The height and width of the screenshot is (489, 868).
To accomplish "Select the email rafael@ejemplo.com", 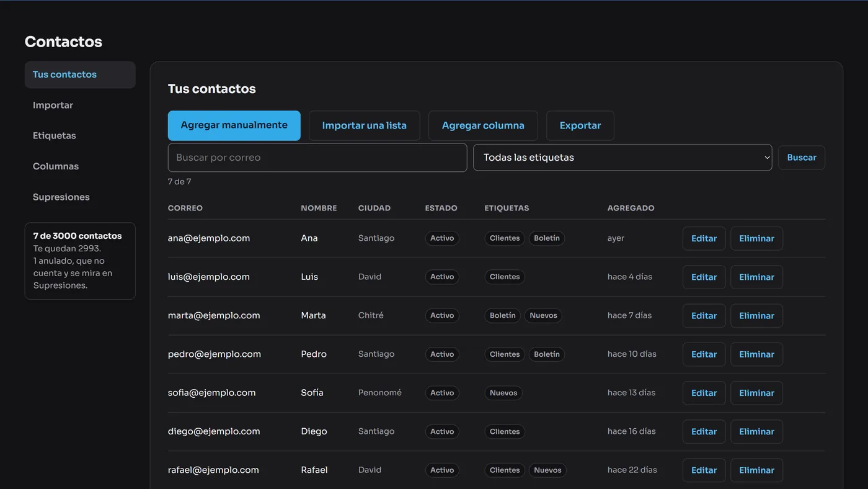I will 213,470.
